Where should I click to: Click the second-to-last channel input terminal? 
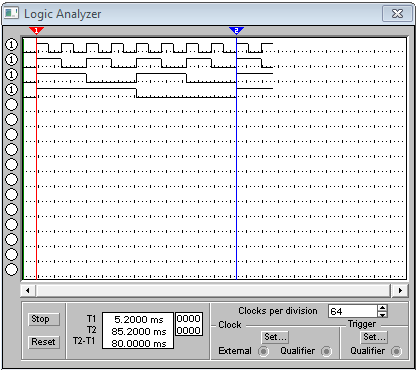12,254
